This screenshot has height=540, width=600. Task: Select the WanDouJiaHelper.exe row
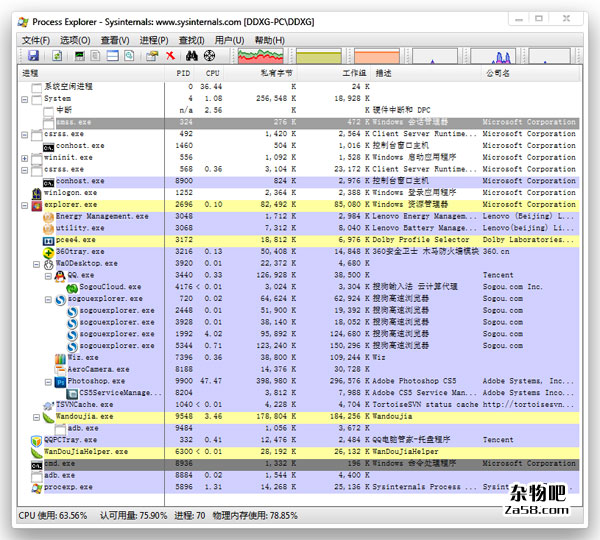(299, 453)
